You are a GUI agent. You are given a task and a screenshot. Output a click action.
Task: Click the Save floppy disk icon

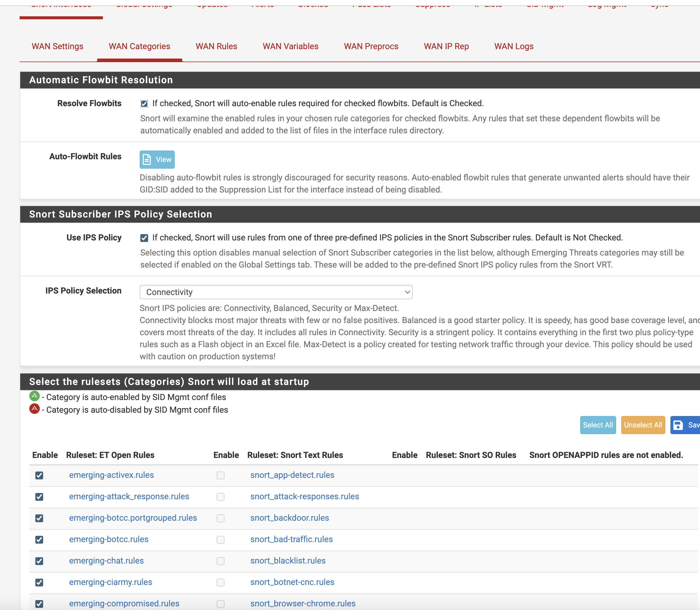pos(678,425)
